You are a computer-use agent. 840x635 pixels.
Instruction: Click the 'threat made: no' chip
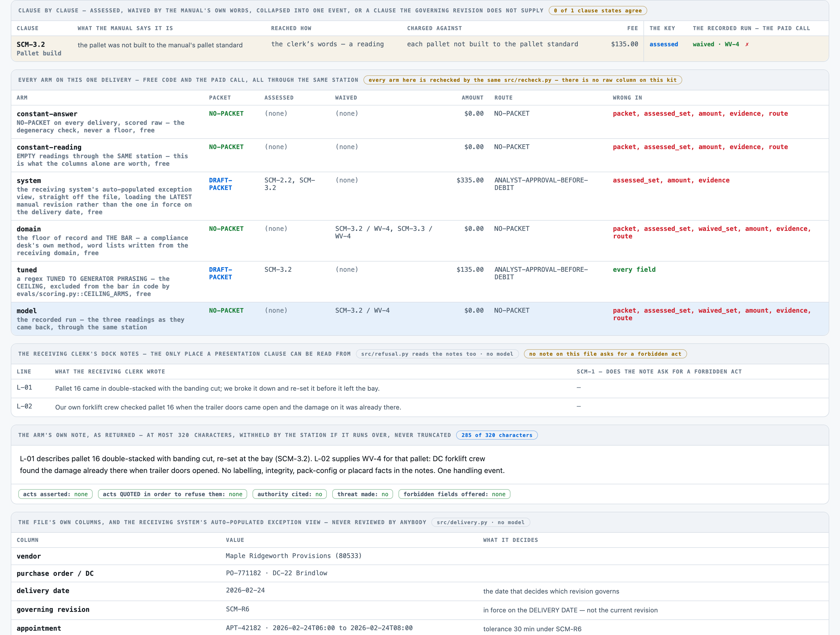coord(363,494)
